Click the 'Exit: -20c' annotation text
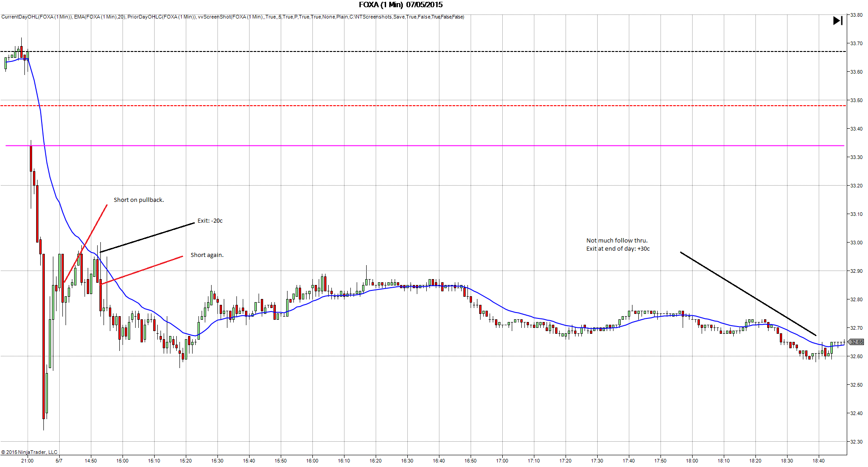This screenshot has height=467, width=868. pyautogui.click(x=210, y=221)
